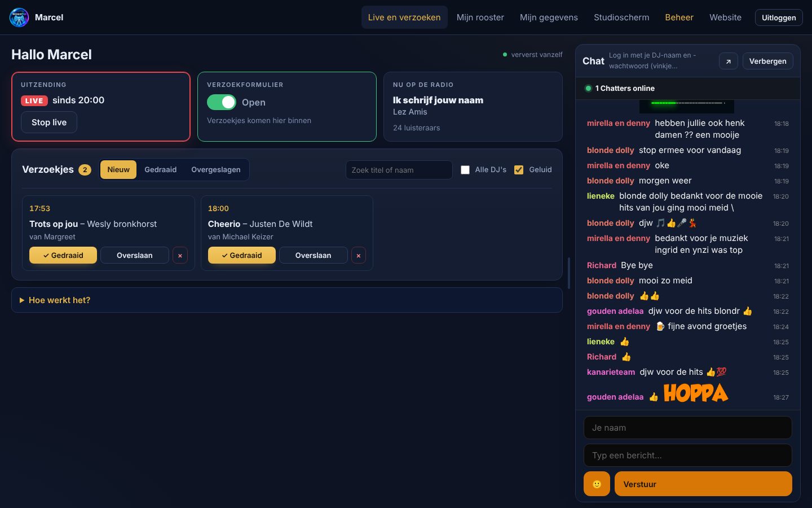The width and height of the screenshot is (812, 508).
Task: Open the Beheer menu item
Action: [x=679, y=17]
